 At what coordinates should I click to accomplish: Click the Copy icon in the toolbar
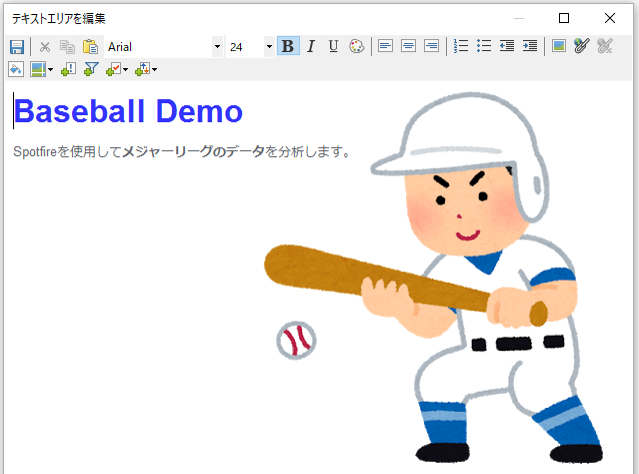[67, 46]
